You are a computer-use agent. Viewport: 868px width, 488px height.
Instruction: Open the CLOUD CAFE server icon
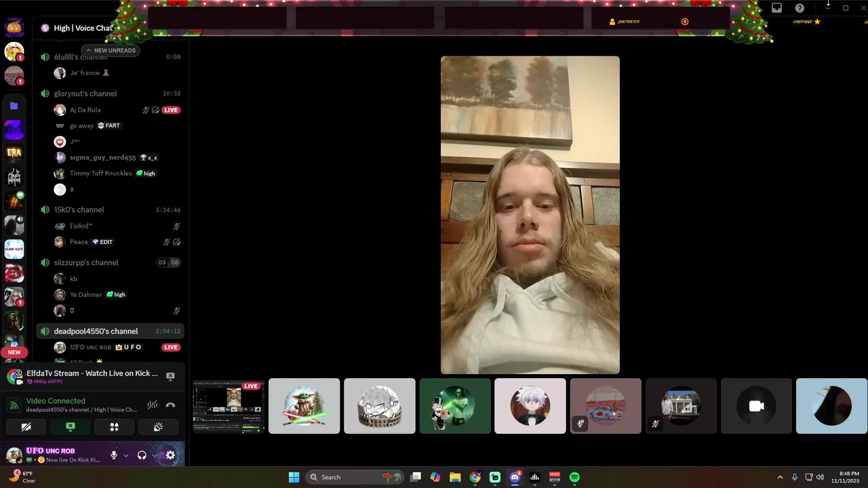click(x=14, y=249)
